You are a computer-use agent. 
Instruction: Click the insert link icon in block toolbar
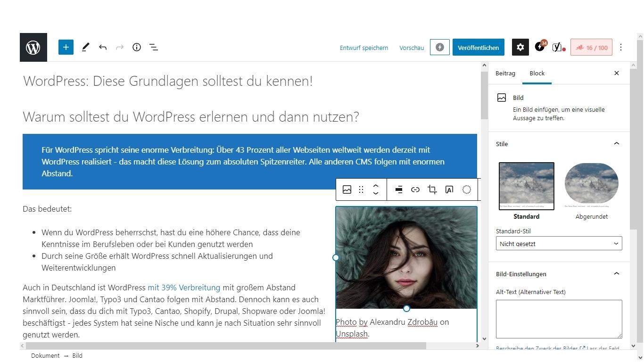tap(415, 189)
